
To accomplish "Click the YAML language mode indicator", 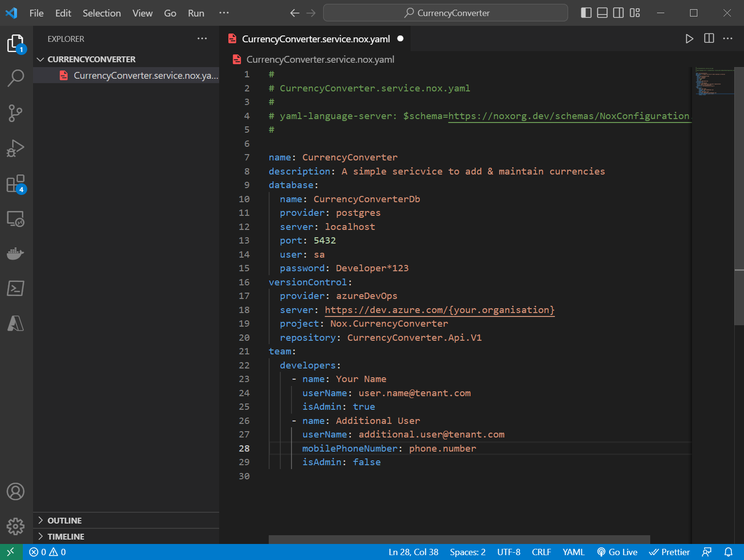I will pyautogui.click(x=573, y=552).
